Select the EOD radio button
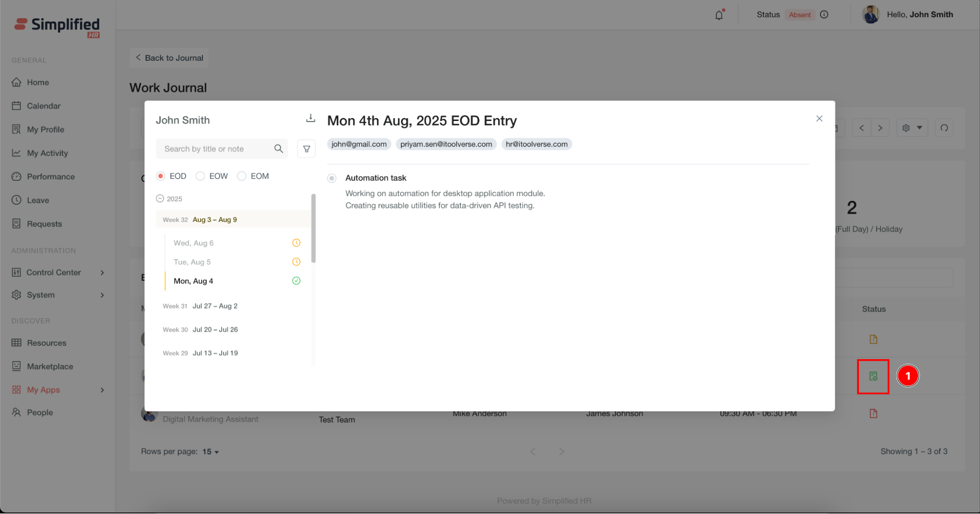 point(161,176)
